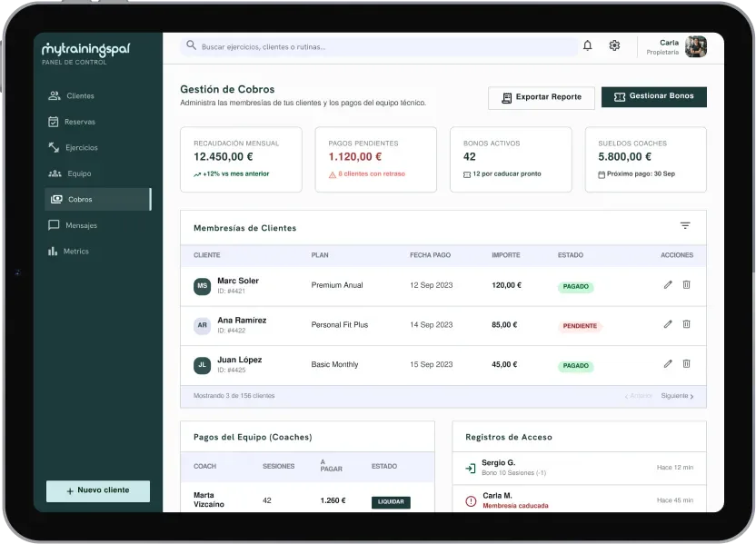Click the Exportar Reporte button

pyautogui.click(x=542, y=98)
